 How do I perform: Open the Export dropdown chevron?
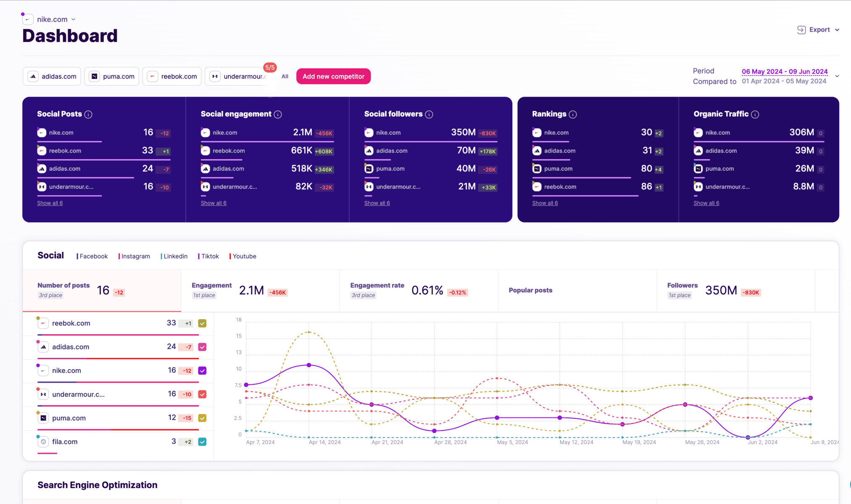[x=837, y=30]
